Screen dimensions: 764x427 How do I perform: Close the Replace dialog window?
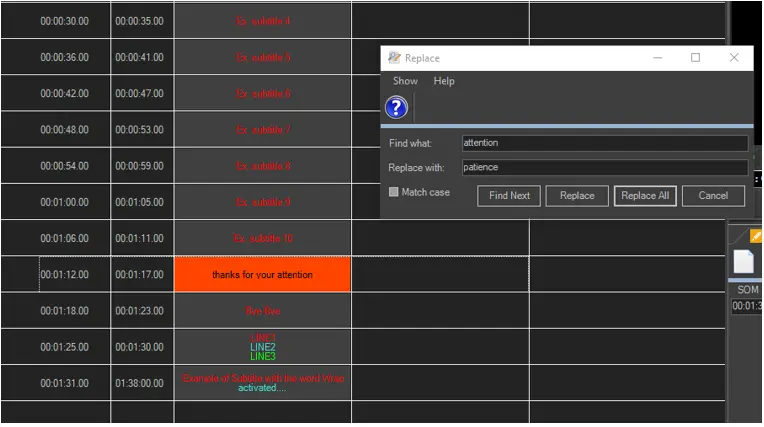point(734,58)
